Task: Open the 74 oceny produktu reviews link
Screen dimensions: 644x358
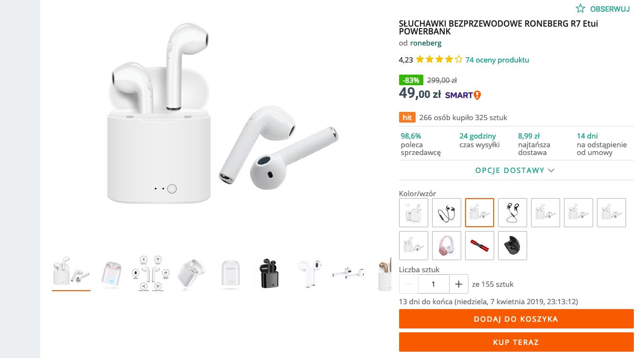Action: tap(497, 60)
